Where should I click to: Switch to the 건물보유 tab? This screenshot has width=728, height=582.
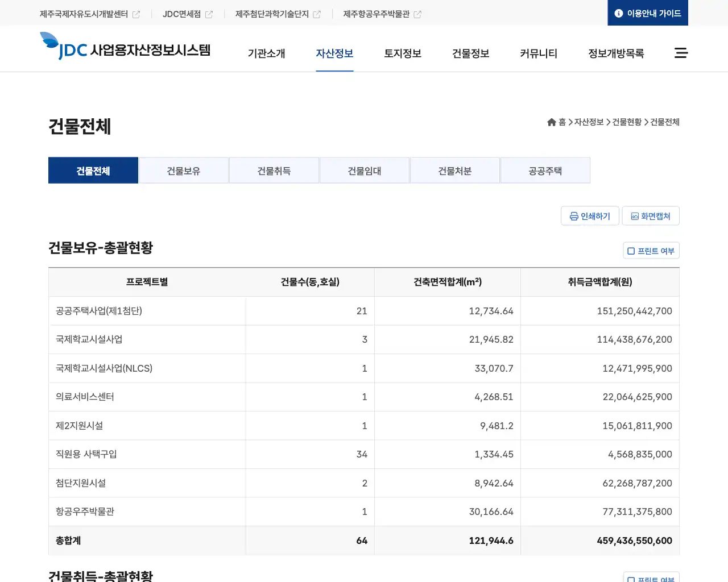click(184, 171)
